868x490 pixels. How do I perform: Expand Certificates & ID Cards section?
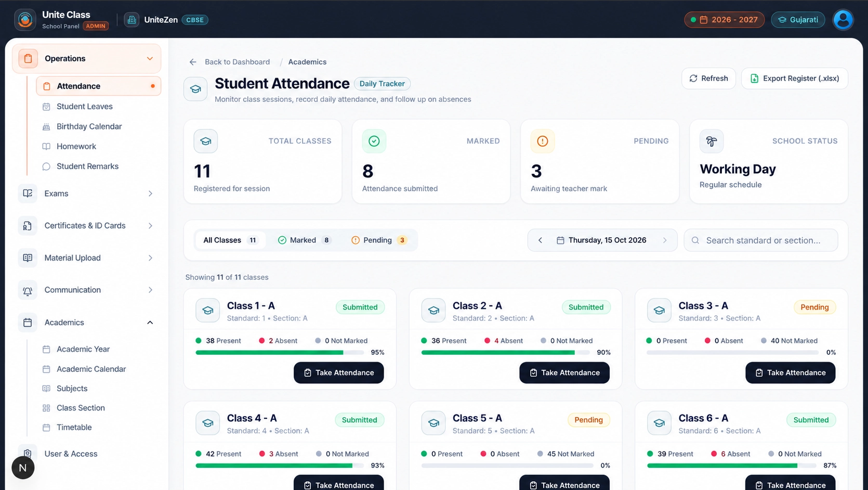pos(87,226)
